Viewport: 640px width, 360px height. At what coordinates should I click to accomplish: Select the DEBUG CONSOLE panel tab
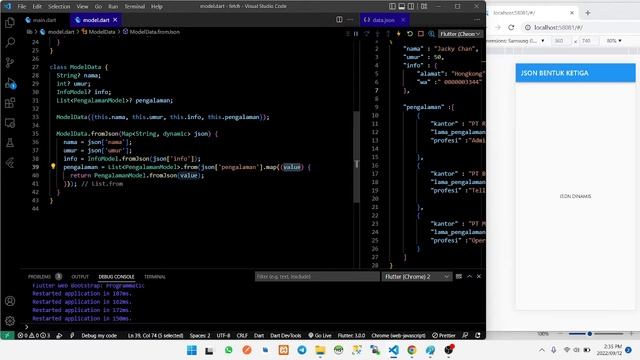[116, 277]
